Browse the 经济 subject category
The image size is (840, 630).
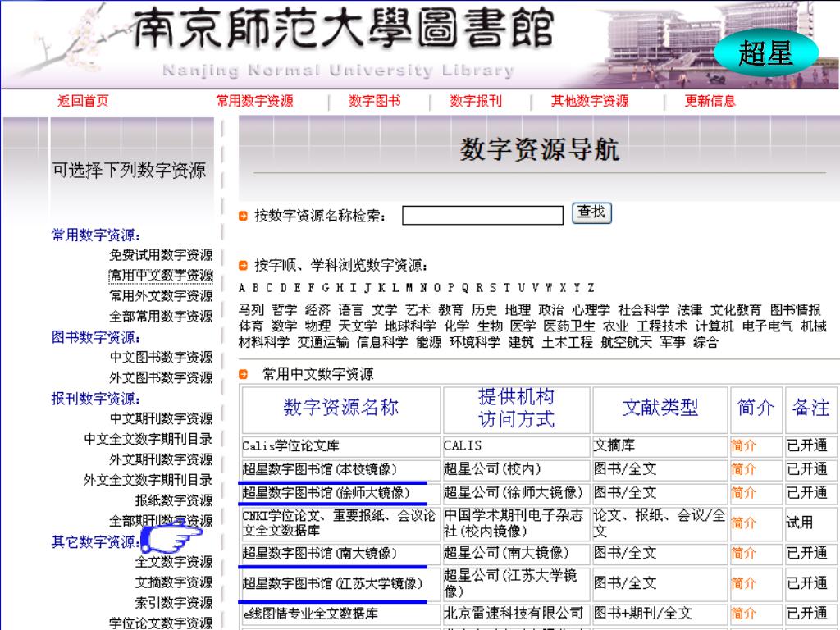(x=317, y=309)
